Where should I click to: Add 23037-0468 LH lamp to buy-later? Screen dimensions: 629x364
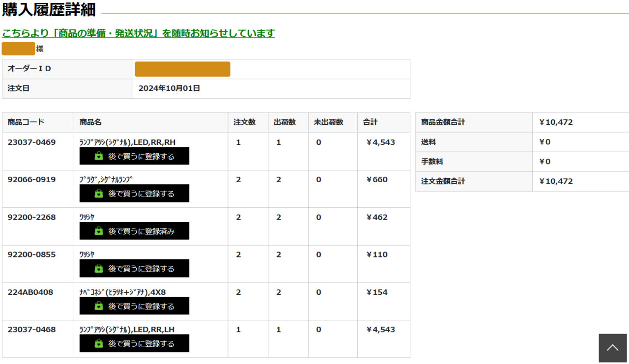(134, 343)
